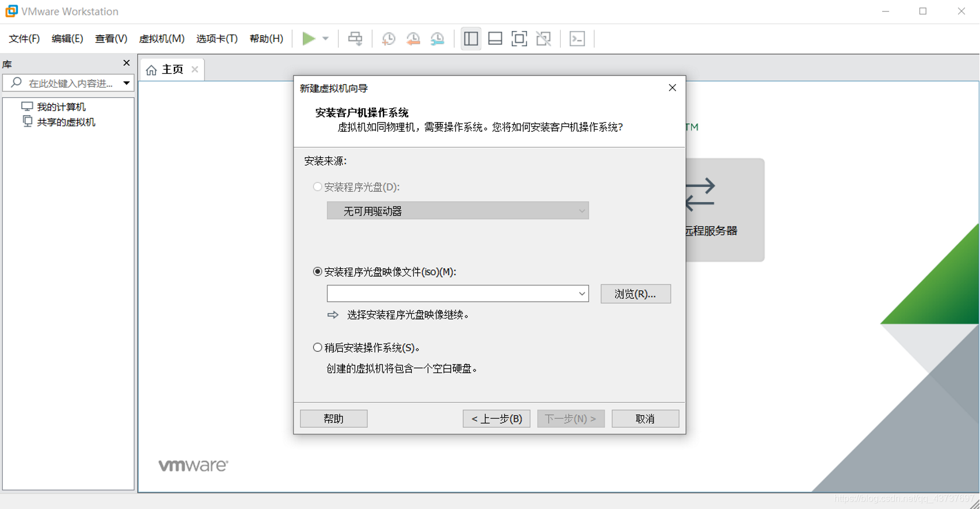Click the 浏览(R)... button
Viewport: 980px width, 509px height.
(x=636, y=294)
